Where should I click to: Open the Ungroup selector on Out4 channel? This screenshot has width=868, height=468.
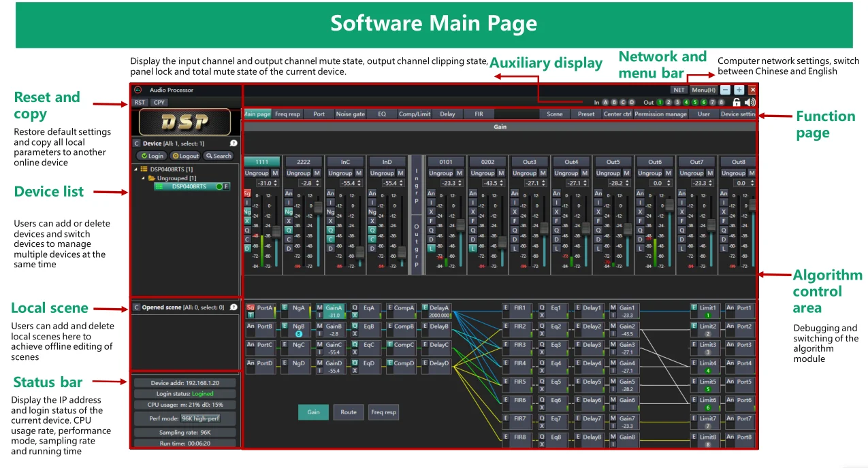click(x=566, y=173)
